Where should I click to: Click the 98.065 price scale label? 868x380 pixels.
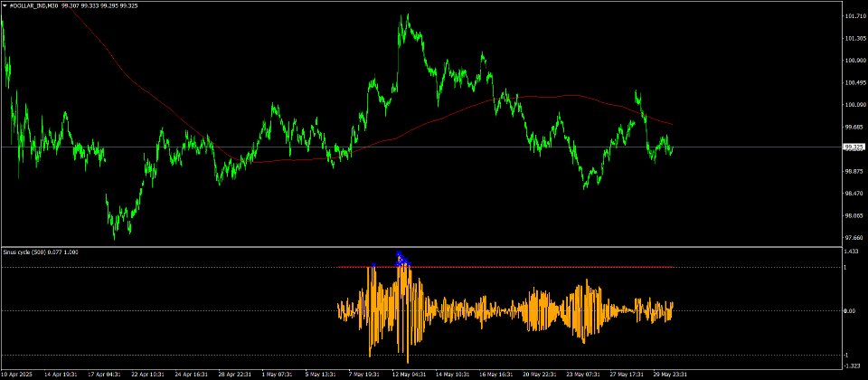(853, 216)
